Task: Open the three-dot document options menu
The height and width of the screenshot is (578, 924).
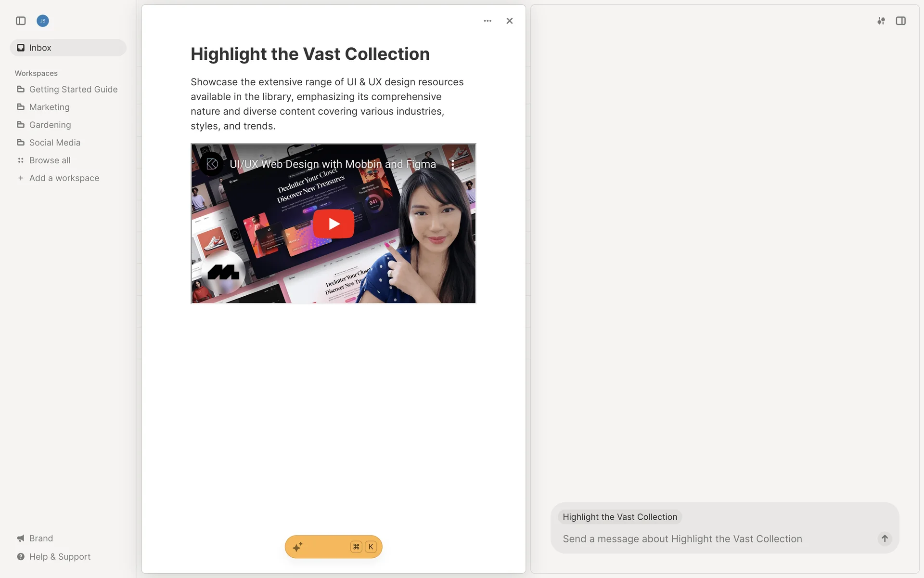Action: click(488, 21)
